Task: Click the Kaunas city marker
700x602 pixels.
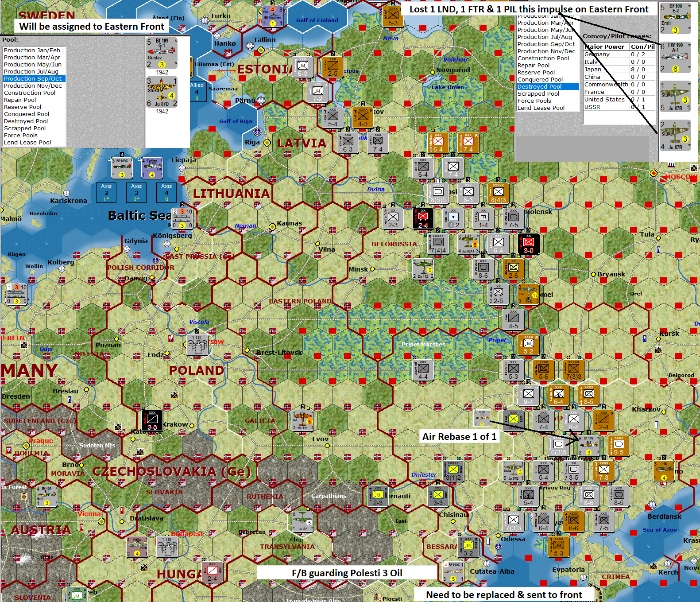Action: pyautogui.click(x=272, y=227)
